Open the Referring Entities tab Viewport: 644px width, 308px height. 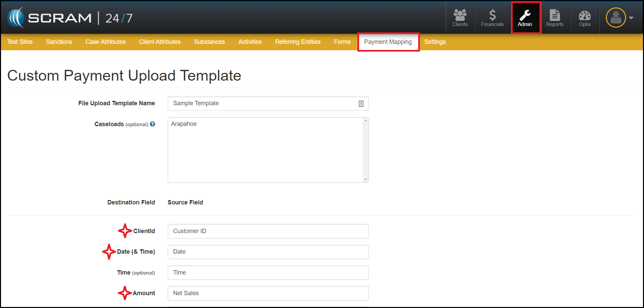click(297, 42)
